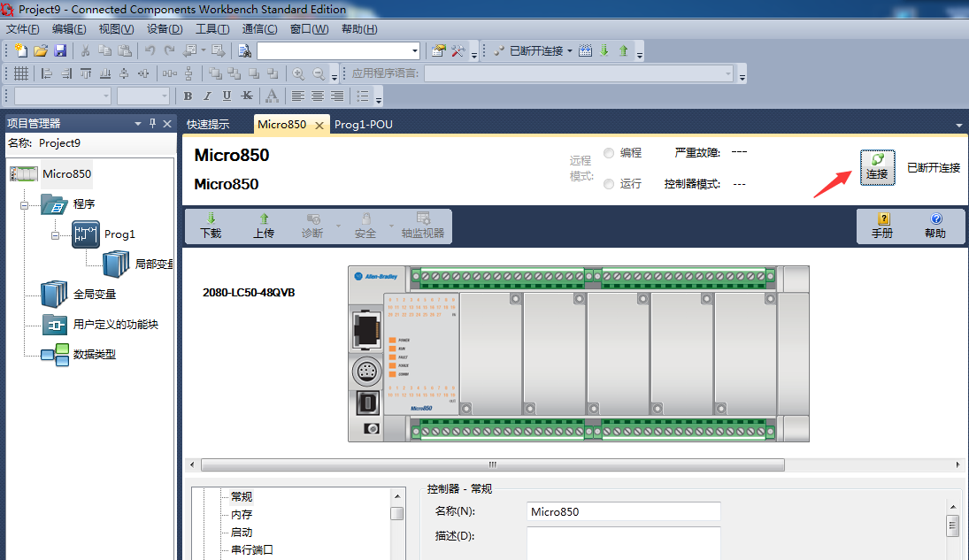Select 内存 in the controller settings list
This screenshot has width=969, height=560.
tap(242, 515)
